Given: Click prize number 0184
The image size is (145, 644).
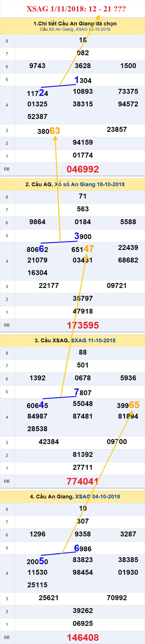Looking at the screenshot, I should [83, 222].
